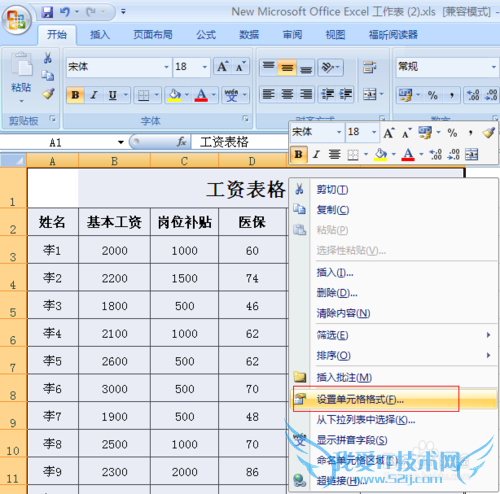The height and width of the screenshot is (494, 500).
Task: Toggle Underline in the ribbon
Action: pos(113,95)
